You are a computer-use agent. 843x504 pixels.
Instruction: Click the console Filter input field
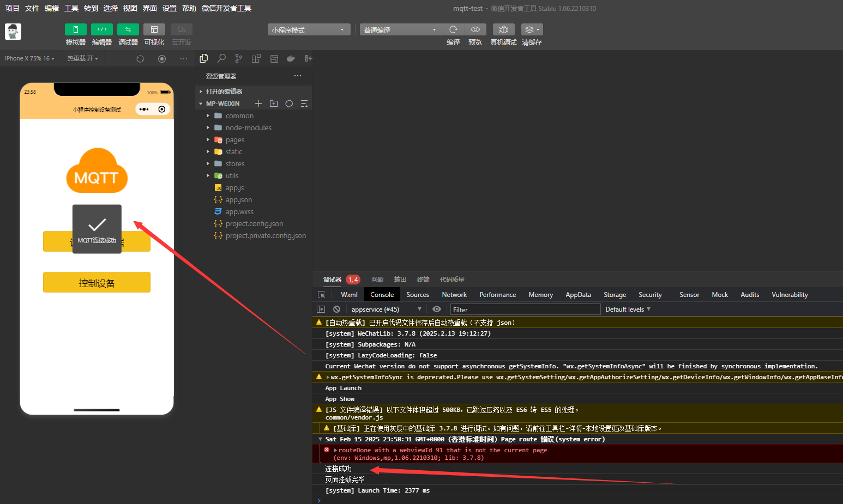click(525, 309)
